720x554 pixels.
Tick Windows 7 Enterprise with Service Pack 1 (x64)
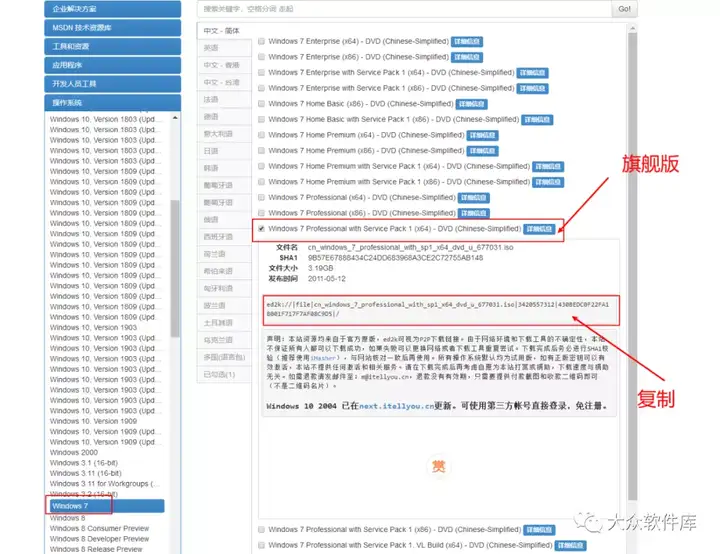tap(261, 73)
